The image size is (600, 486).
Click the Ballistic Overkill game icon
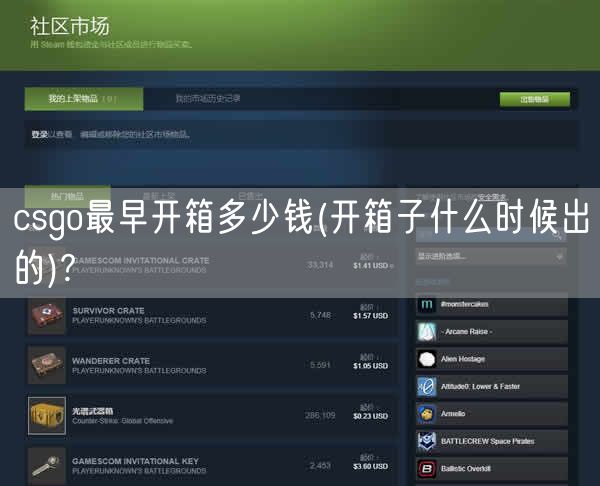pyautogui.click(x=426, y=469)
